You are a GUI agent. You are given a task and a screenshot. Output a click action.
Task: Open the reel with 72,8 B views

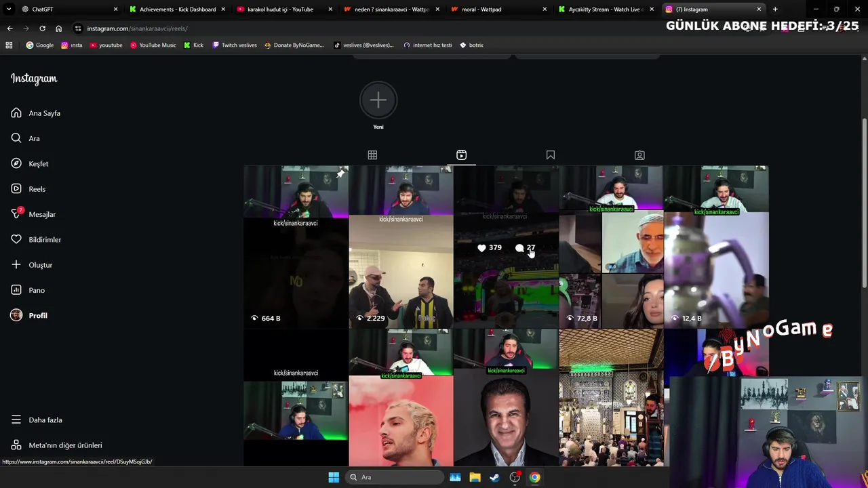[x=611, y=247]
